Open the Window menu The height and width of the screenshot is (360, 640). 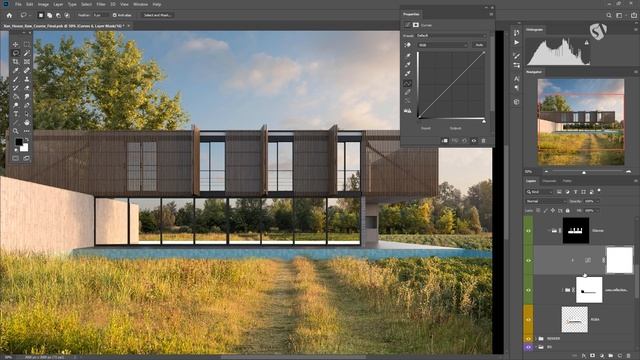[x=140, y=4]
